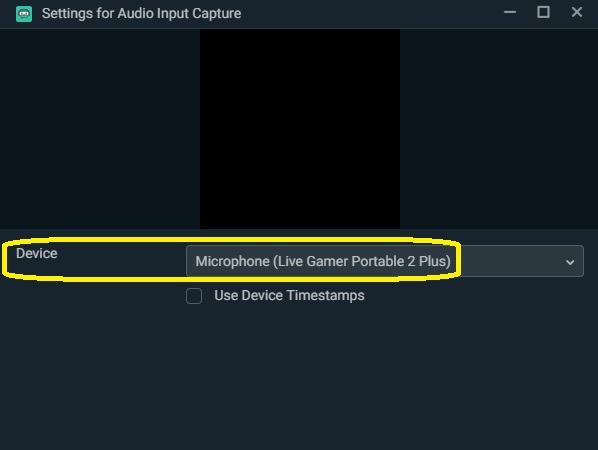
Task: Click the black source preview box
Action: coord(300,129)
